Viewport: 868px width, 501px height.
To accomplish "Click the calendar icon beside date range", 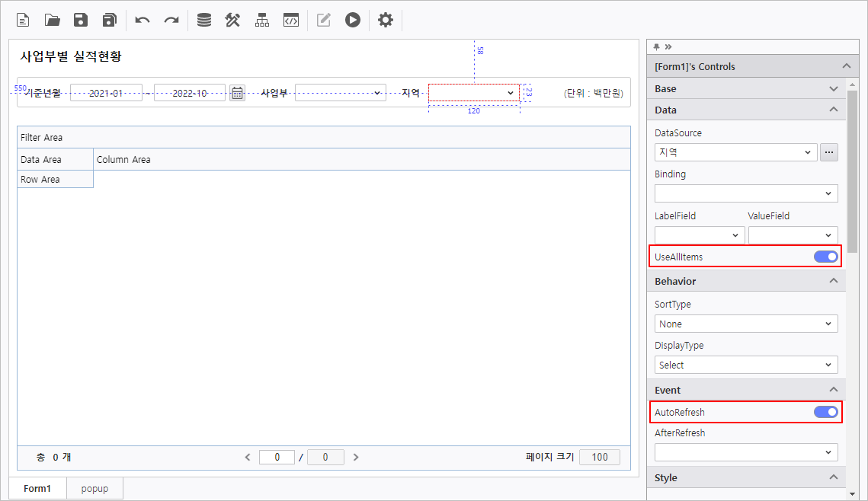I will pos(237,93).
